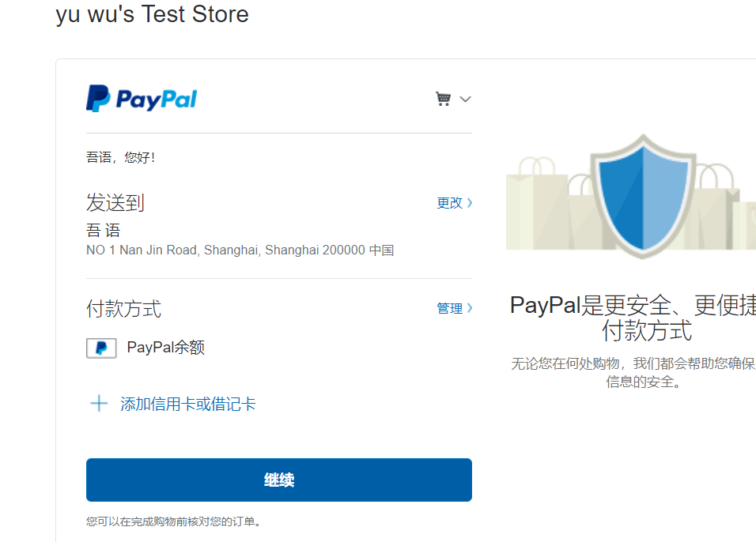Click the plus icon to add a card
The width and height of the screenshot is (756, 542).
coord(99,403)
